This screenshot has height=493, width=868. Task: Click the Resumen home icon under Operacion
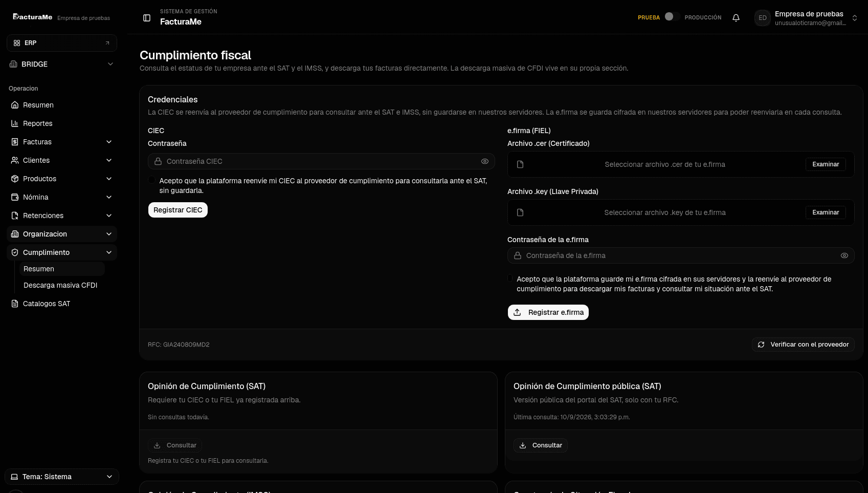click(x=15, y=105)
